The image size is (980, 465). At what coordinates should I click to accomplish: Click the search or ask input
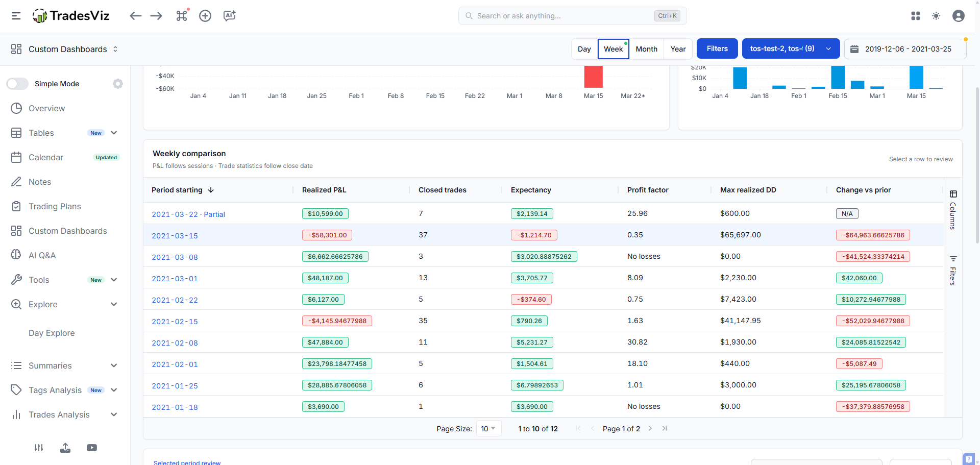point(572,16)
